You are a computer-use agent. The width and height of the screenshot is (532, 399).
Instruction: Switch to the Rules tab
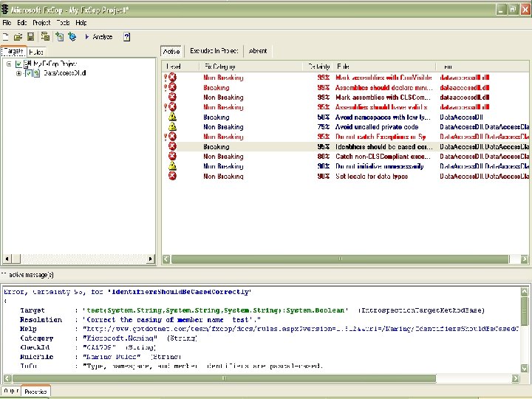tap(36, 52)
